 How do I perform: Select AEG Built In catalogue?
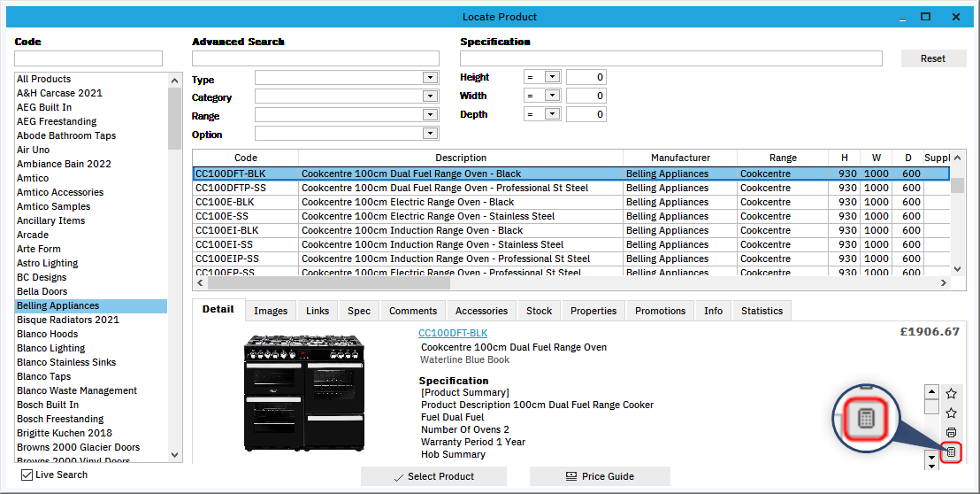pyautogui.click(x=91, y=107)
